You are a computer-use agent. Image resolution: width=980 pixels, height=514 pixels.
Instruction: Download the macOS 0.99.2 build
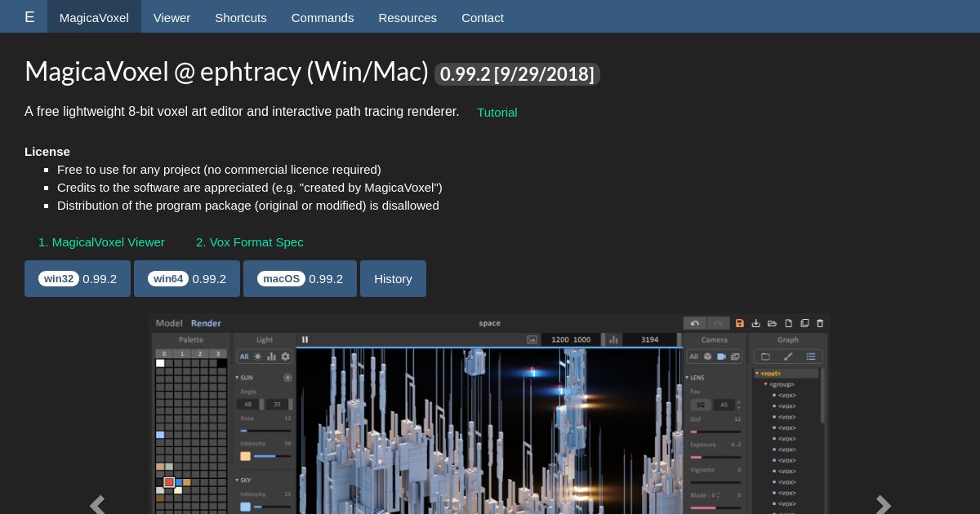tap(300, 279)
